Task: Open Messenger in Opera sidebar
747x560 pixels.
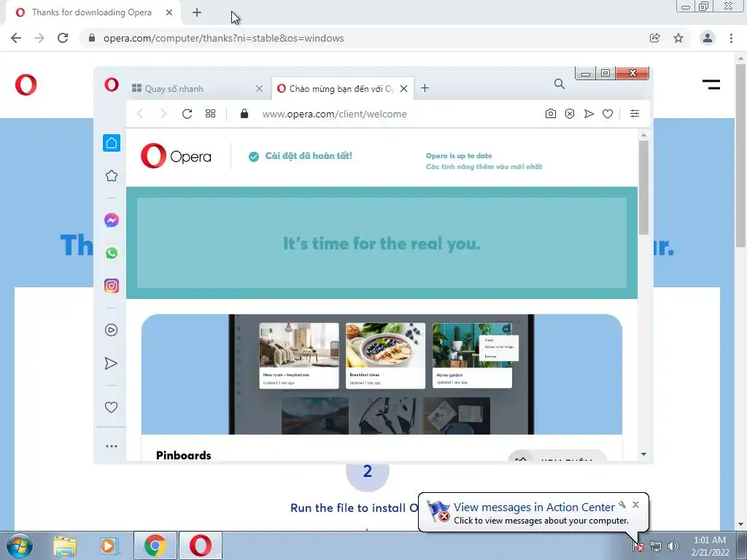Action: click(112, 220)
